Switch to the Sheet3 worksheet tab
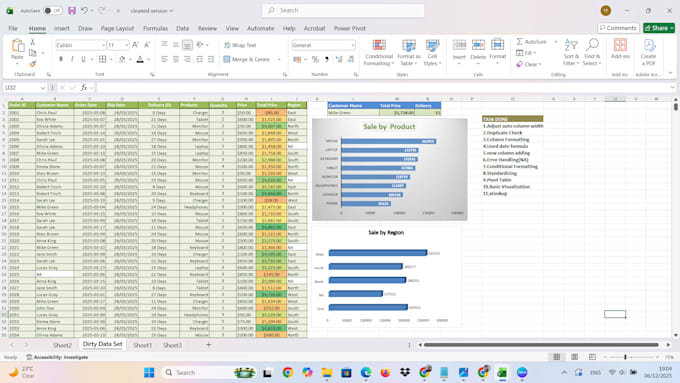Screen dimensions: 680x383 tap(172, 345)
